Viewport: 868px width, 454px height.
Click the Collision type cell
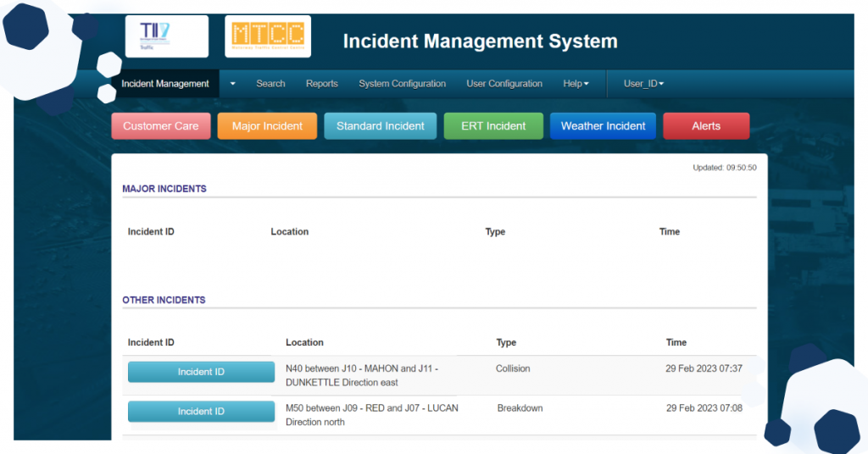[x=513, y=368]
